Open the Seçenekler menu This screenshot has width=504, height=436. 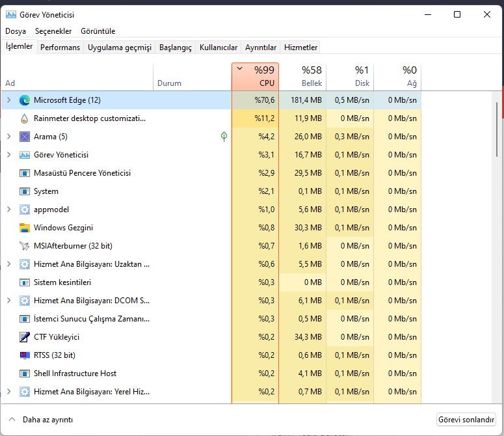(x=53, y=31)
